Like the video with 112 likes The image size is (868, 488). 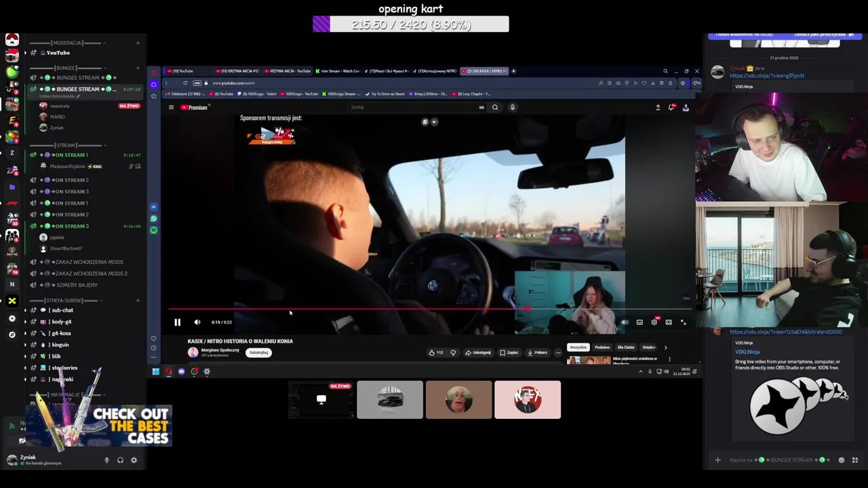(435, 352)
